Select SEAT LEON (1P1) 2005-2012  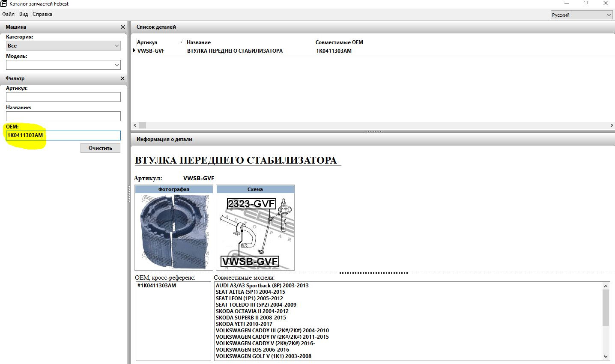tap(249, 298)
